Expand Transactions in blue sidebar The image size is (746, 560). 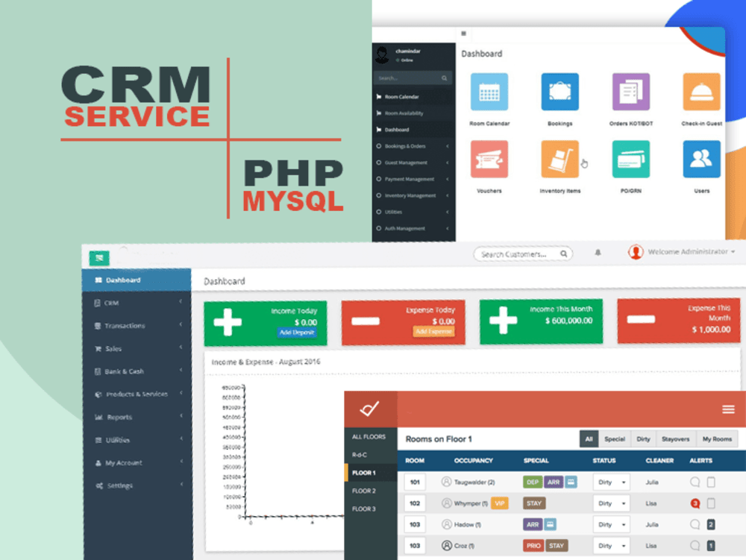pos(137,326)
